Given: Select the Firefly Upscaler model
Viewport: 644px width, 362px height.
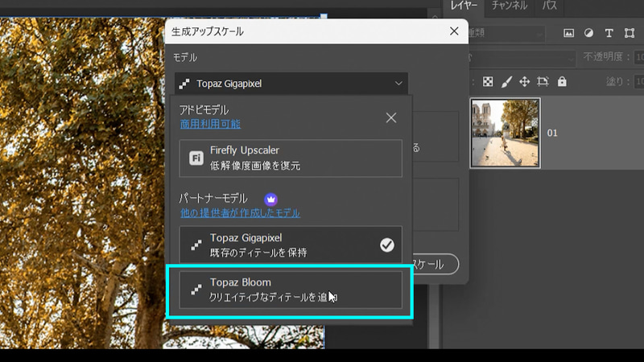Looking at the screenshot, I should 291,158.
